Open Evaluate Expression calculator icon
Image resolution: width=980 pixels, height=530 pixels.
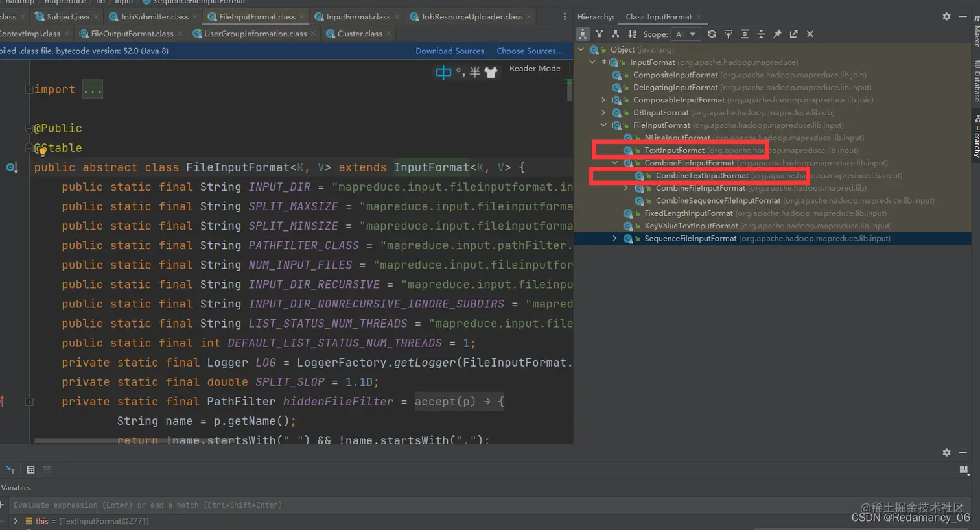(30, 470)
